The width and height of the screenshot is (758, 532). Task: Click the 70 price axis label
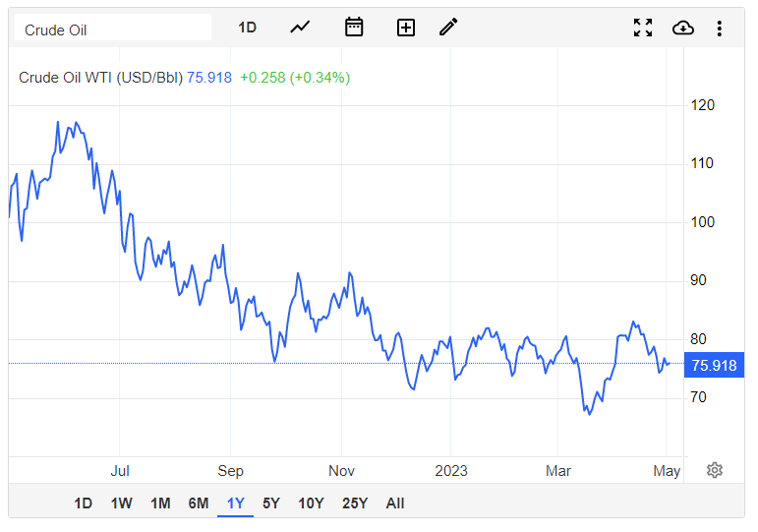pos(698,397)
